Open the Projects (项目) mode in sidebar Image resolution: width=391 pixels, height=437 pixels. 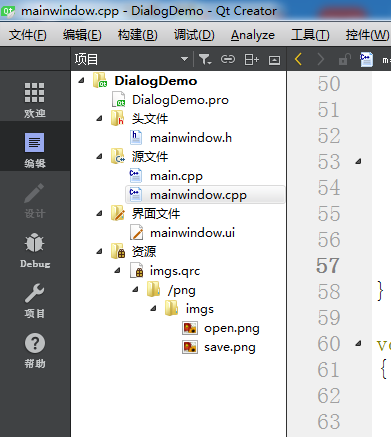[35, 300]
